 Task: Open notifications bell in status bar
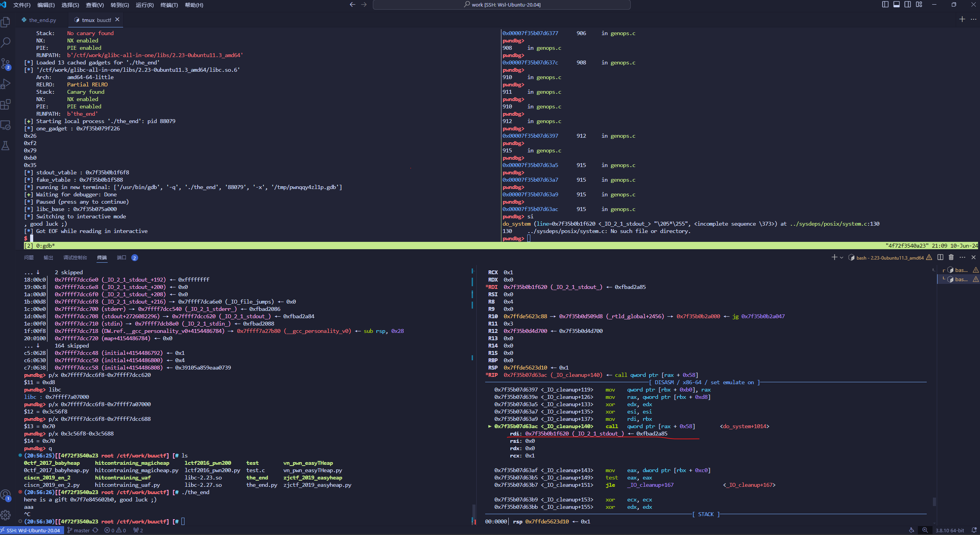pos(974,530)
